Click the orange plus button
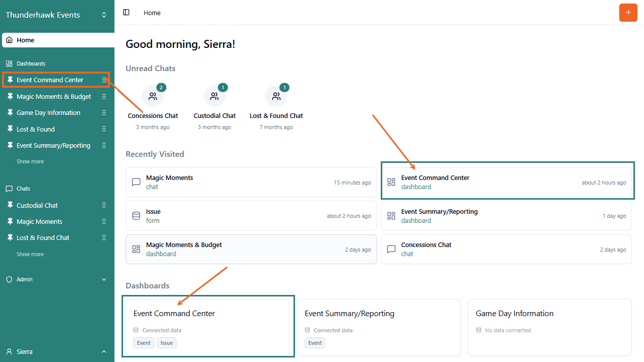Screen dimensions: 644x362 (x=628, y=13)
